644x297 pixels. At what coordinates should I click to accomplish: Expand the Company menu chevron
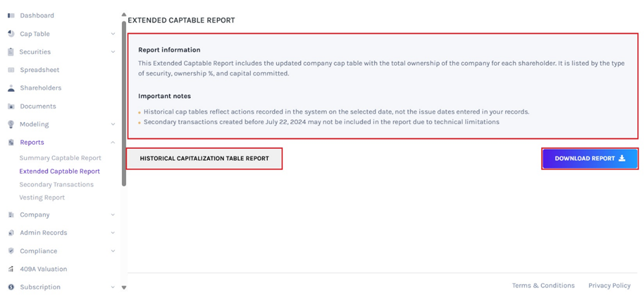click(113, 215)
